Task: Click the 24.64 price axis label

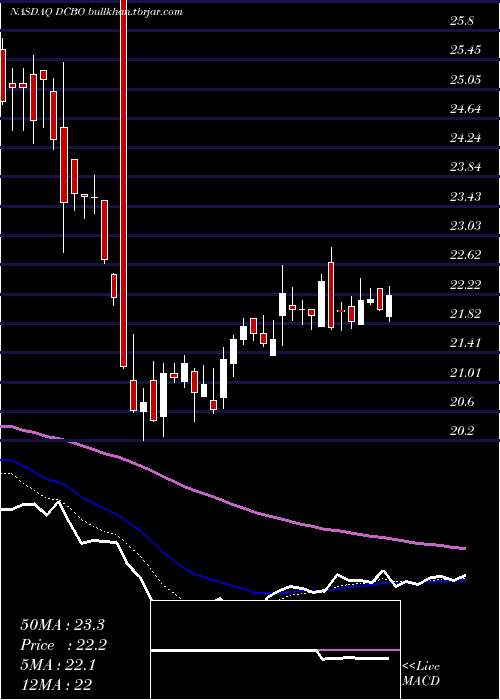Action: [466, 109]
